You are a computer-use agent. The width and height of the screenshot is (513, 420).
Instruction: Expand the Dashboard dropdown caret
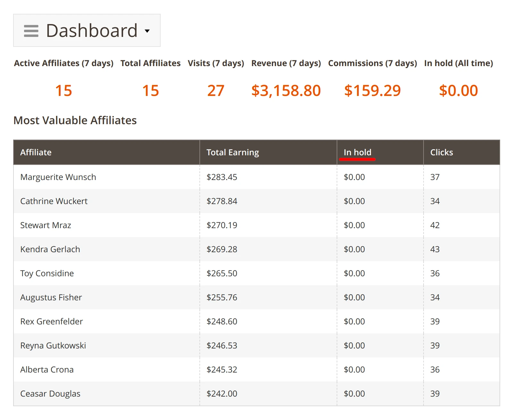click(147, 31)
